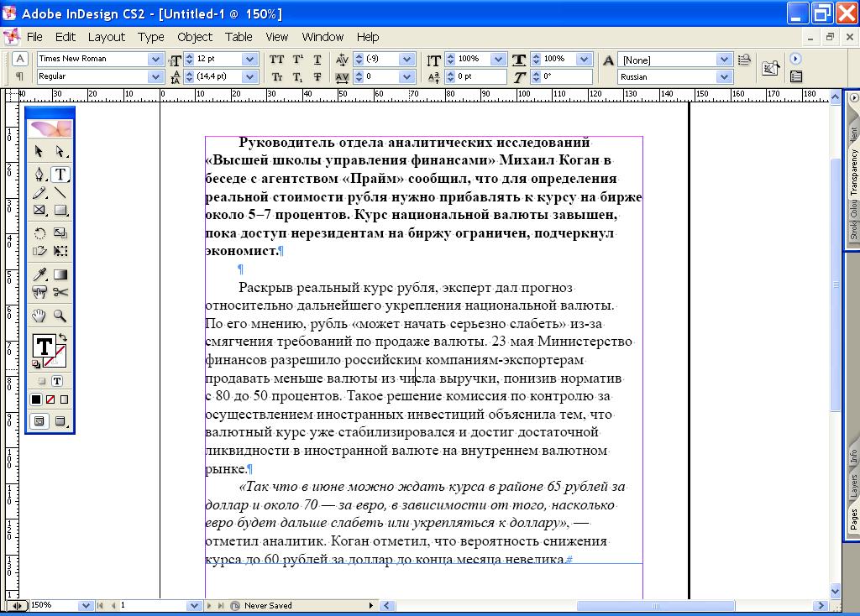Switch to Paragraph Formatting Controls
Viewport: 860px width, 616px height.
click(20, 76)
